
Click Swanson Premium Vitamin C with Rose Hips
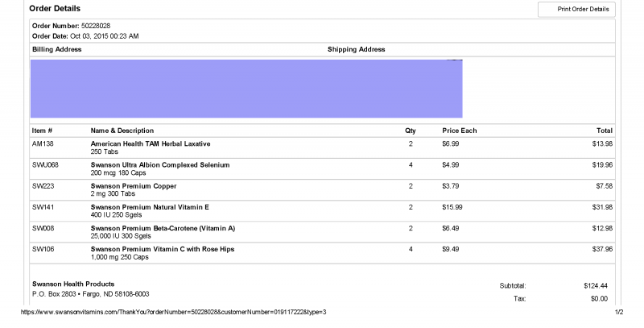(x=163, y=249)
